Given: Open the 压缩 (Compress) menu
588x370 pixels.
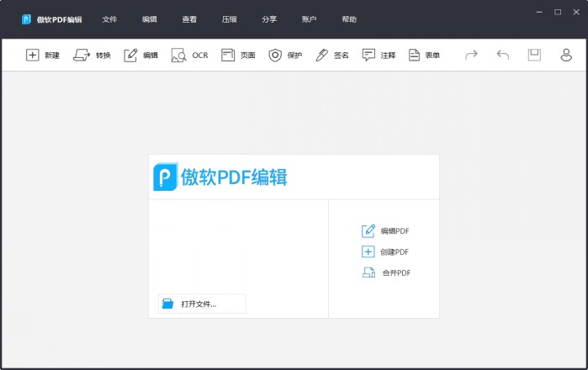Looking at the screenshot, I should (x=229, y=19).
